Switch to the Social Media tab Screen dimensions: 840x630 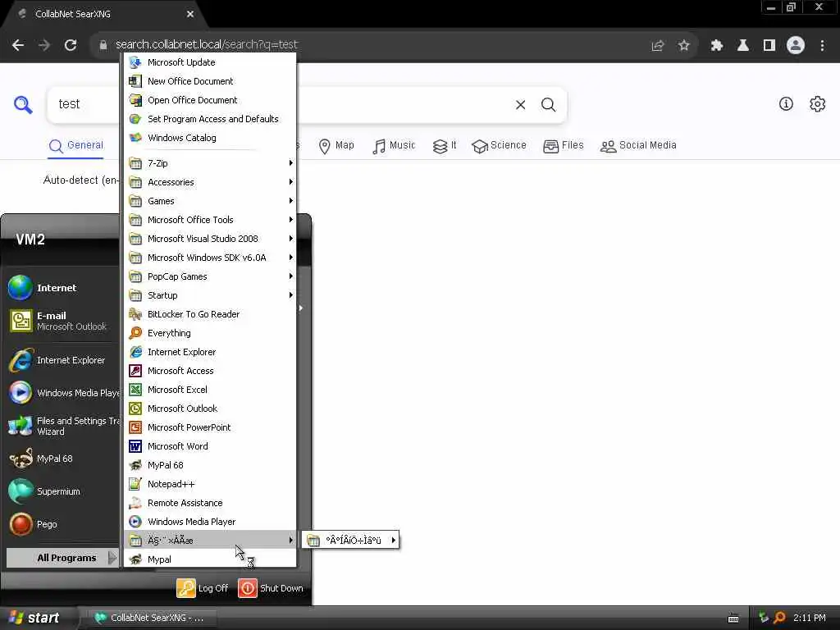click(638, 145)
